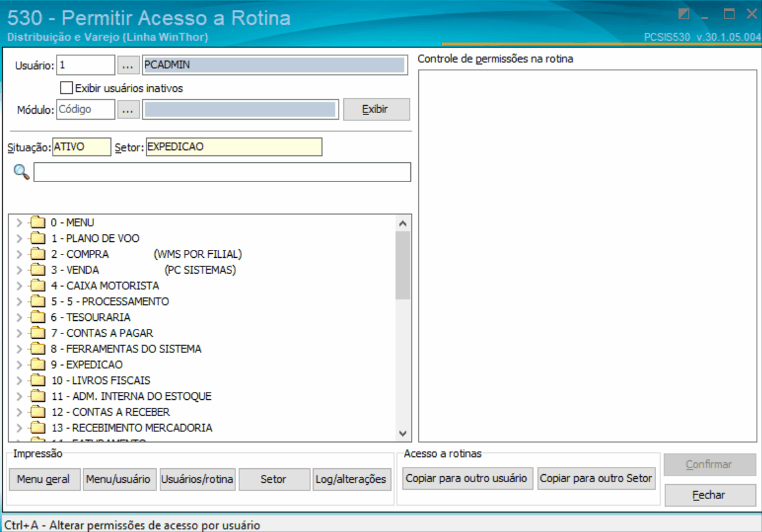Select the 6 - TESOURARIA folder icon
The image size is (762, 532).
click(x=38, y=317)
